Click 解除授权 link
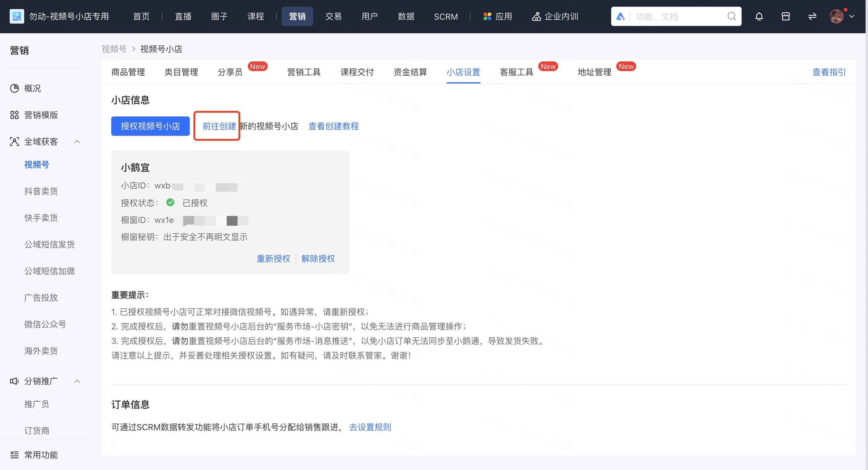The width and height of the screenshot is (868, 470). coord(319,259)
